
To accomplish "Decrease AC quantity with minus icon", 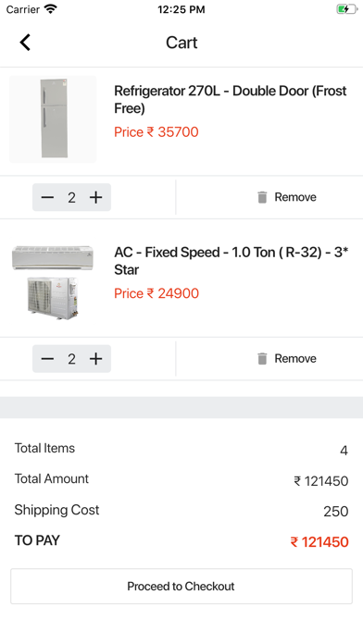I will (x=47, y=359).
